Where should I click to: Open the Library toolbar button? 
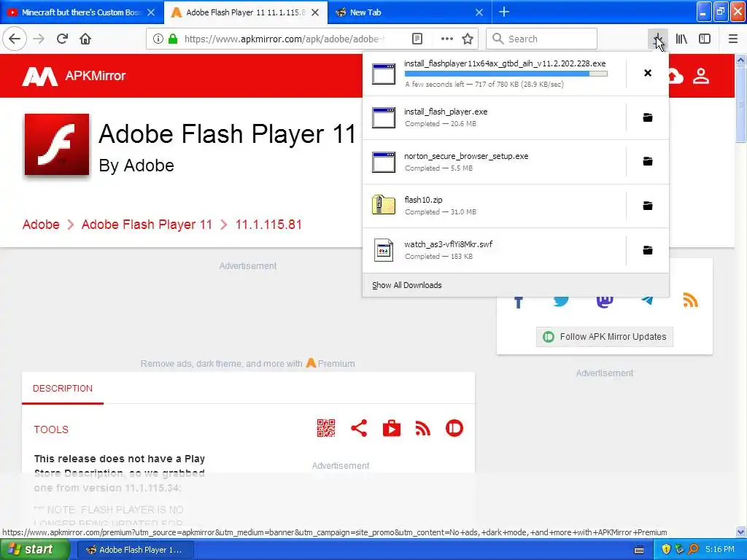(681, 39)
